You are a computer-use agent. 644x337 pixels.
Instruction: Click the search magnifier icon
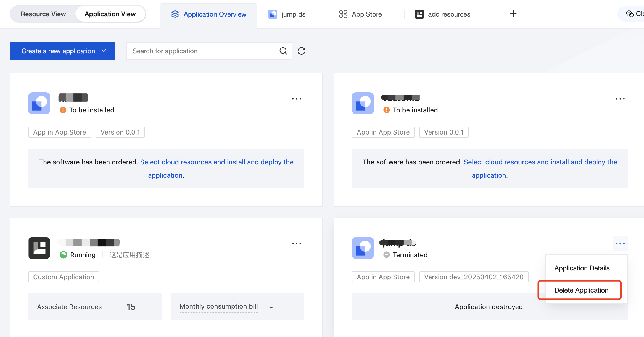click(x=283, y=51)
